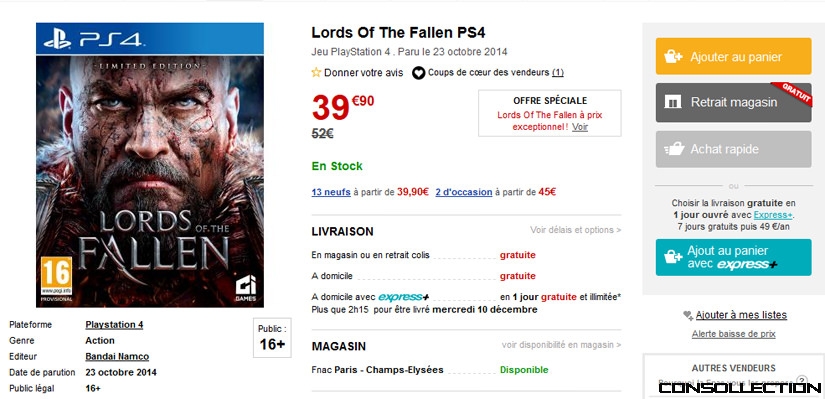Open the seller favorites count (1) link
Image resolution: width=825 pixels, height=399 pixels.
tap(558, 73)
